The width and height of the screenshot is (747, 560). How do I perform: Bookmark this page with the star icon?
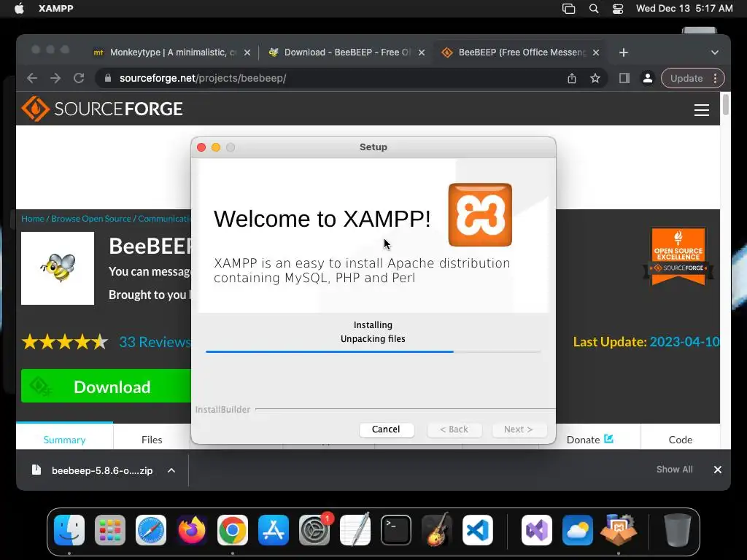click(x=595, y=78)
